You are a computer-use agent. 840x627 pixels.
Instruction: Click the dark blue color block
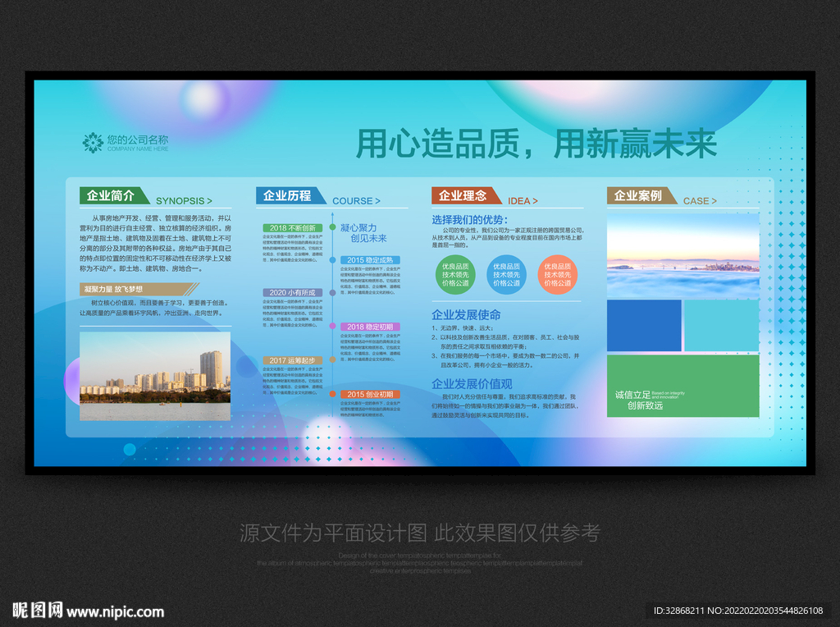644,325
